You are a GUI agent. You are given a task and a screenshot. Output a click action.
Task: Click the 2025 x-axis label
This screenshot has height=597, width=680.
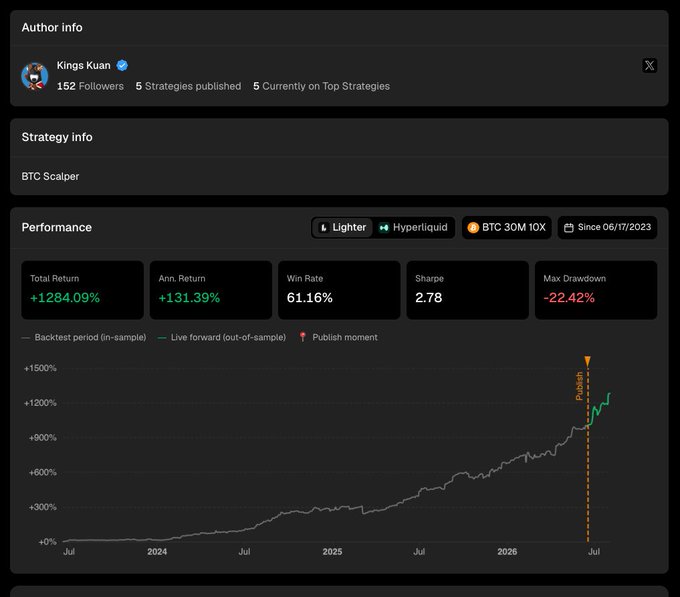pyautogui.click(x=332, y=551)
